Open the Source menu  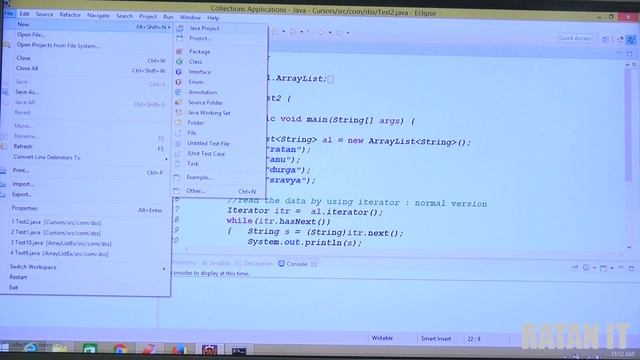pyautogui.click(x=44, y=14)
